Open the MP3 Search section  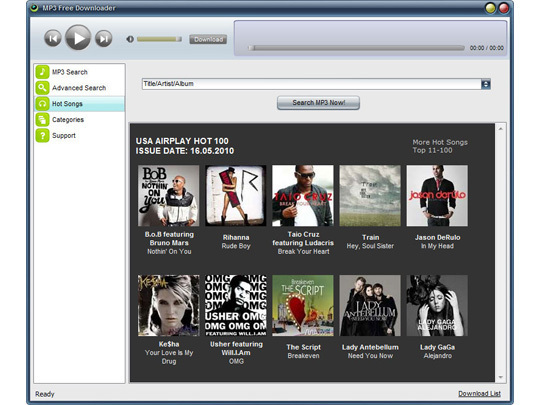[80, 72]
